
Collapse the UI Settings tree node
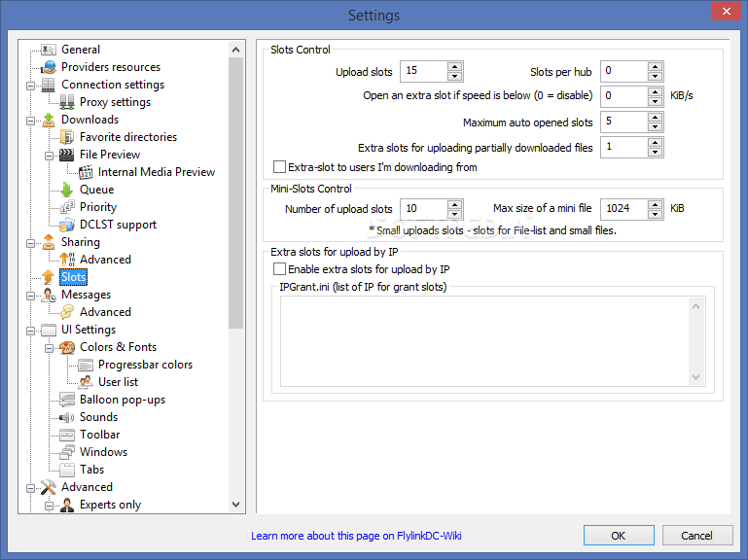[x=30, y=331]
